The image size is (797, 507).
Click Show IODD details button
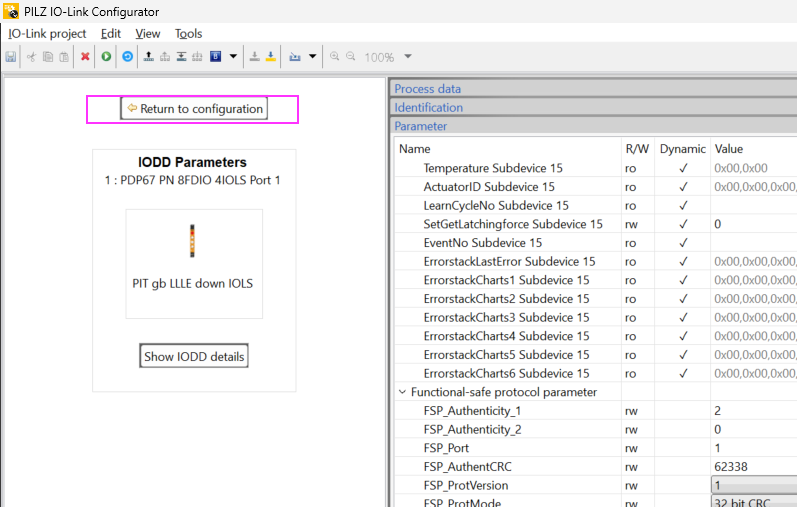(x=194, y=356)
